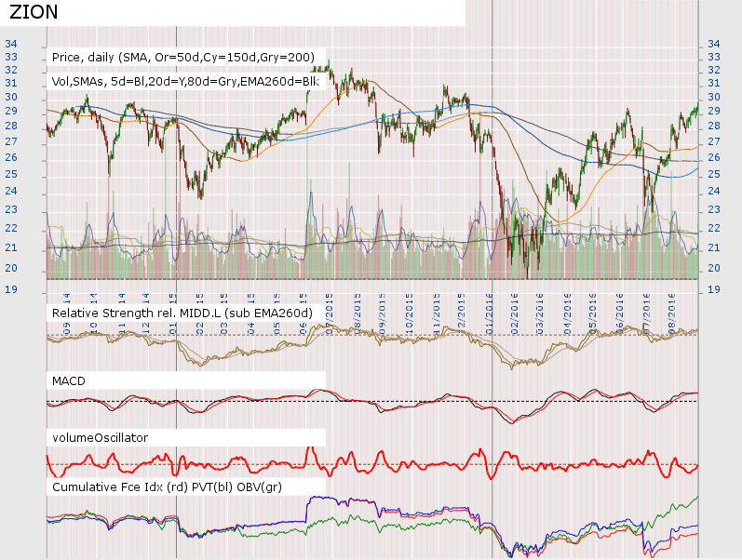Click the 02/2016 date axis label
Screen dimensions: 742x560
[515, 314]
